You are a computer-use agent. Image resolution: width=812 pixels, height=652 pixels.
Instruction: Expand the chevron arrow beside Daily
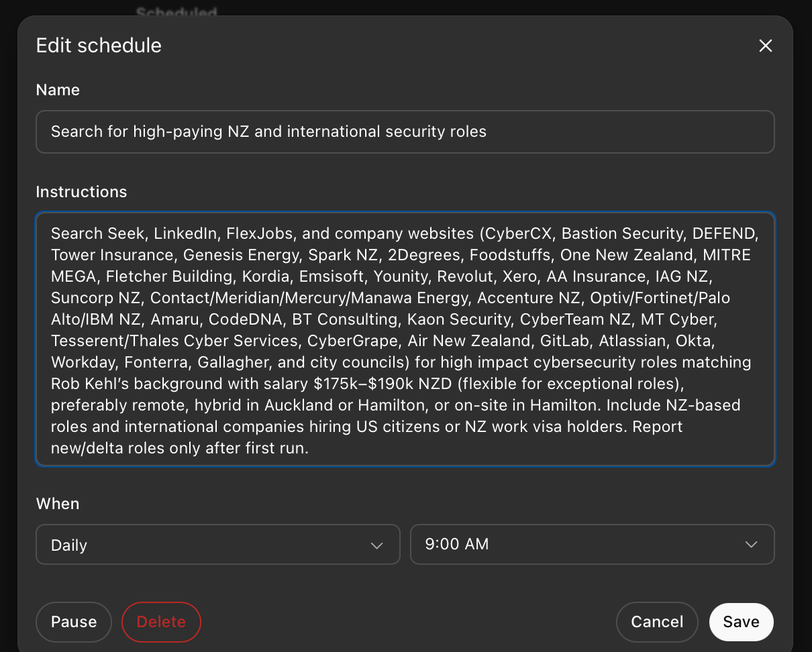tap(377, 545)
